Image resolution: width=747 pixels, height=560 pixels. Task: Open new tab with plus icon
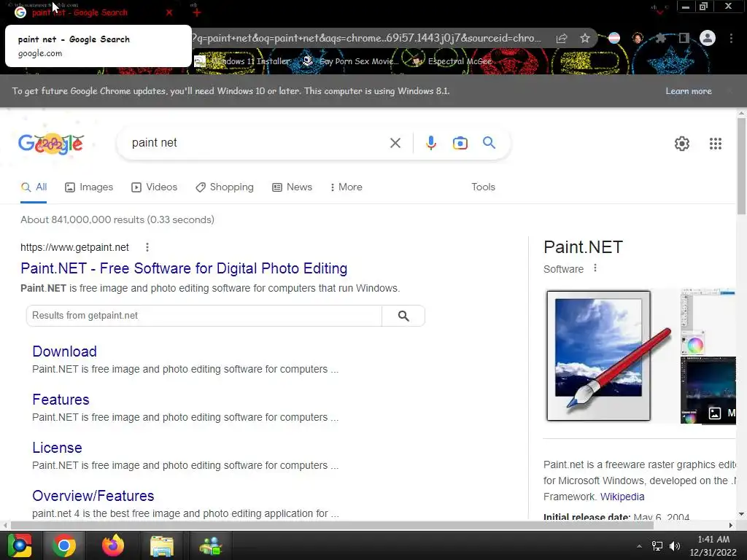197,12
